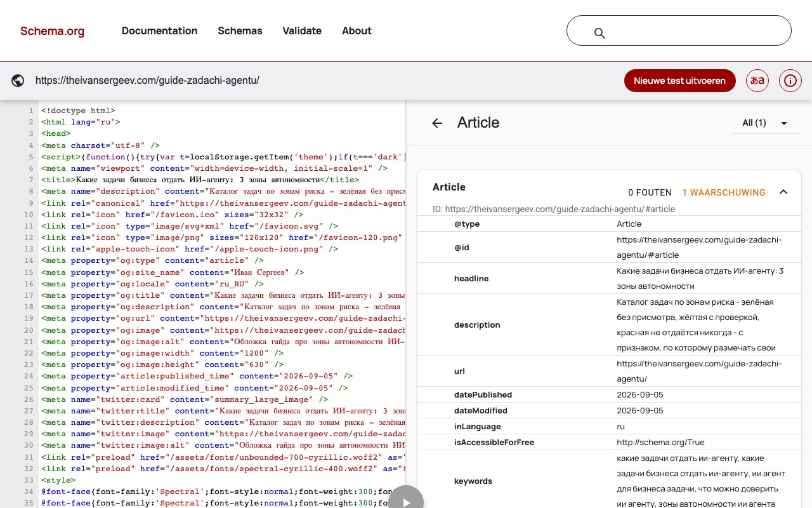This screenshot has width=812, height=508.
Task: Open the Documentation menu item
Action: [x=160, y=30]
